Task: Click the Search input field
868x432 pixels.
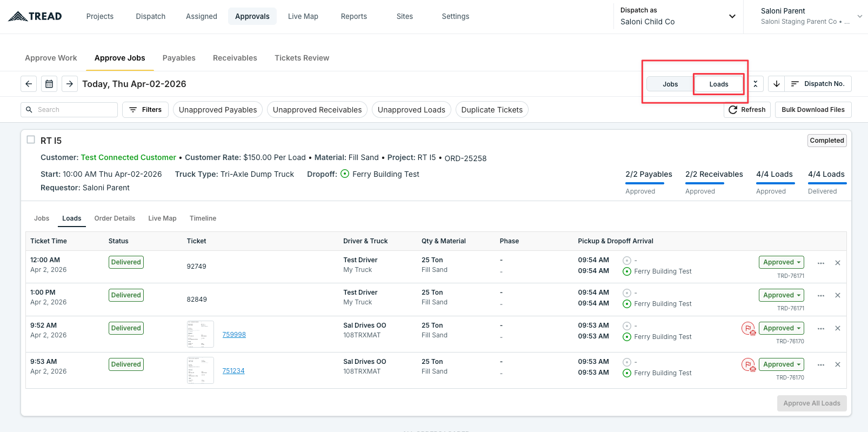Action: (x=69, y=110)
